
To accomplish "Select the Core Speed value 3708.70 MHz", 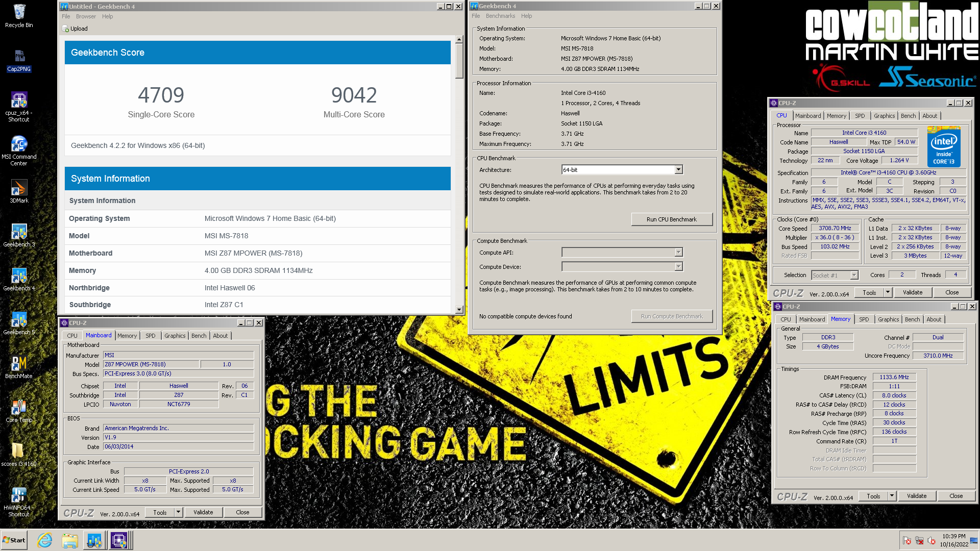I will coord(835,229).
